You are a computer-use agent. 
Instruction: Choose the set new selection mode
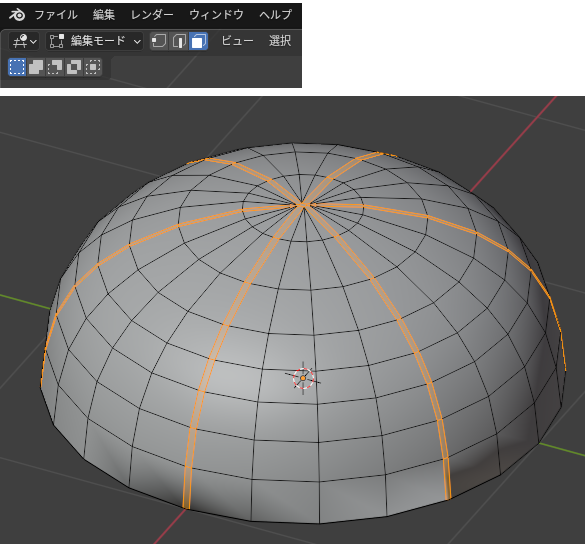pyautogui.click(x=17, y=67)
